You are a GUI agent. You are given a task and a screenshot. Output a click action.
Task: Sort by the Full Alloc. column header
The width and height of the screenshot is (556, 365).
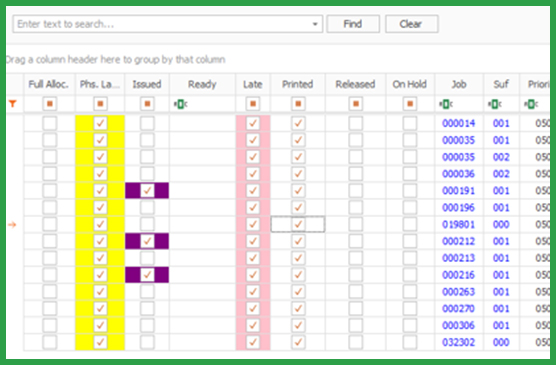coord(49,84)
